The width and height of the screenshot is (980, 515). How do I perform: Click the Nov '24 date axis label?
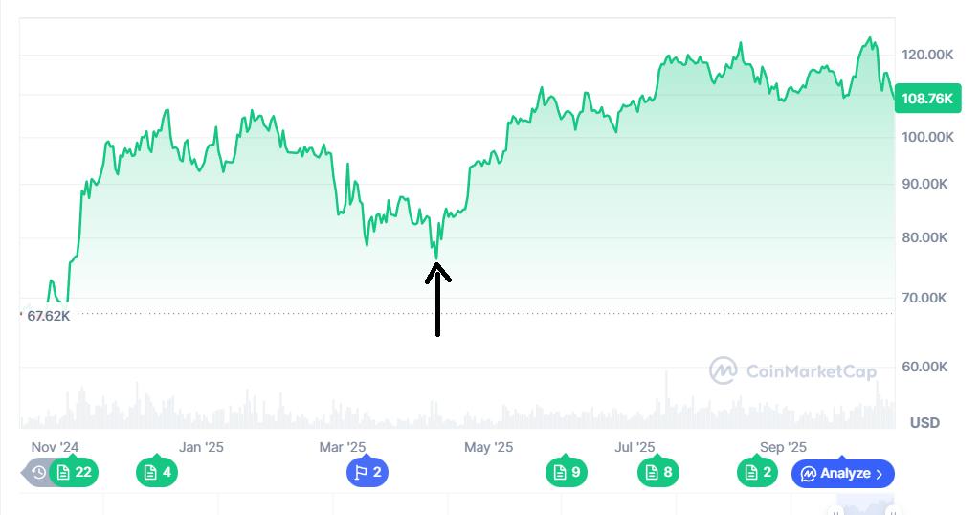(56, 447)
